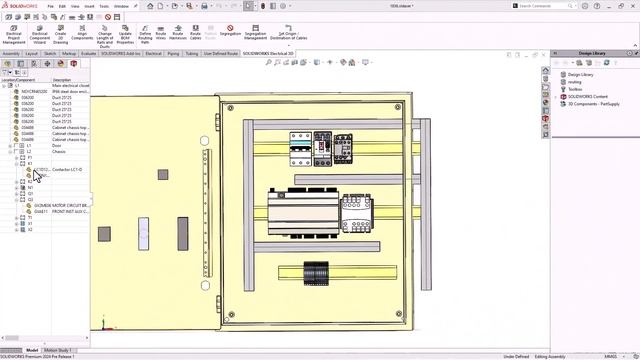Viewport: 640px width, 360px height.
Task: Click the tree panel horizontal scrollbar
Action: (x=45, y=338)
